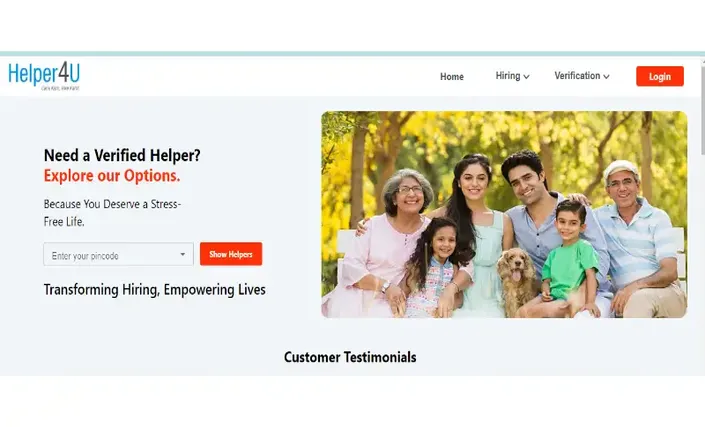Viewport: 705px width, 427px height.
Task: Expand the Verification chevron arrow
Action: 606,77
